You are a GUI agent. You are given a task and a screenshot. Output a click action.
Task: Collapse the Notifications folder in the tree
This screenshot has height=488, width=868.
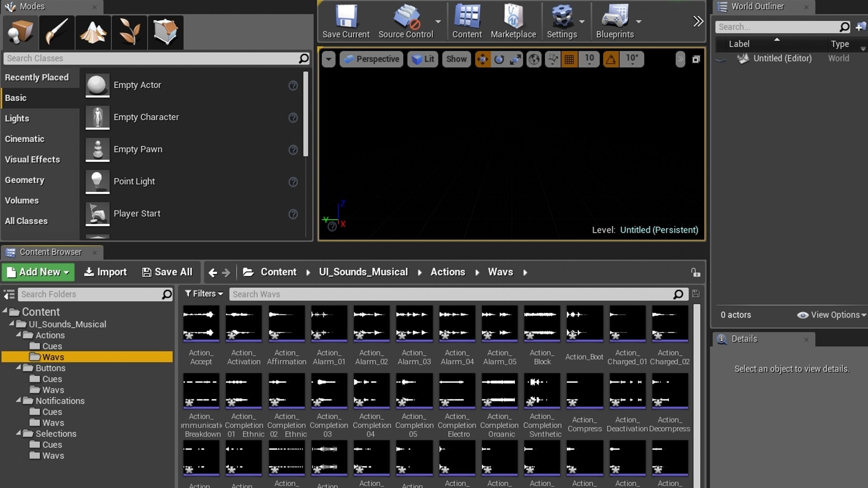pyautogui.click(x=19, y=401)
